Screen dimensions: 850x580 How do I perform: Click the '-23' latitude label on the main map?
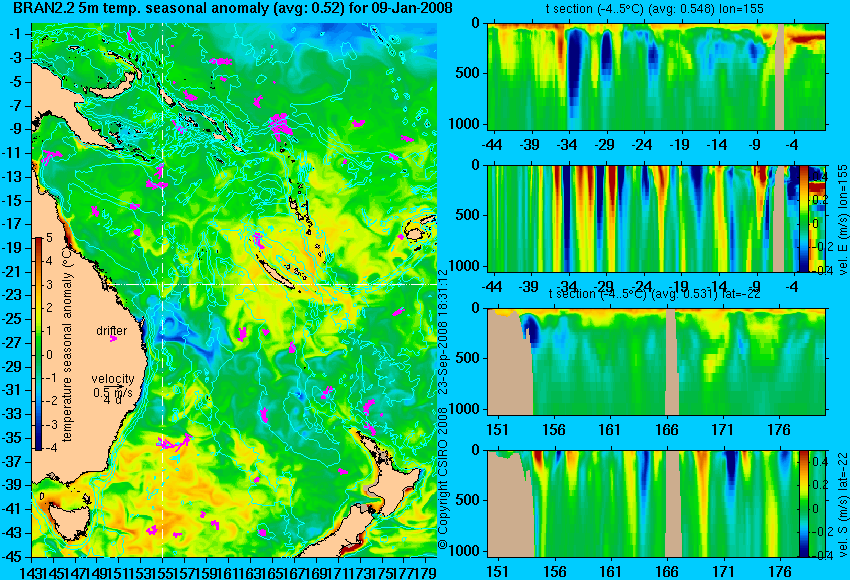coord(12,295)
